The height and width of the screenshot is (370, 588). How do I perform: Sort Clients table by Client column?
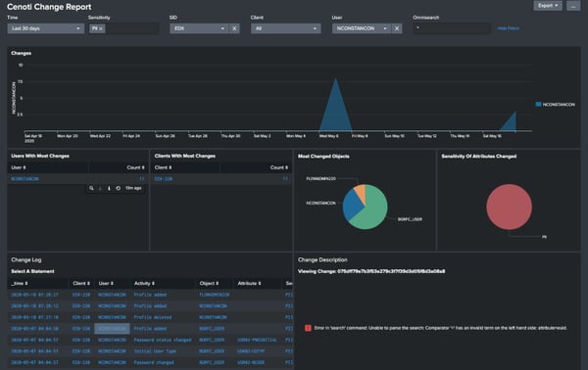163,167
